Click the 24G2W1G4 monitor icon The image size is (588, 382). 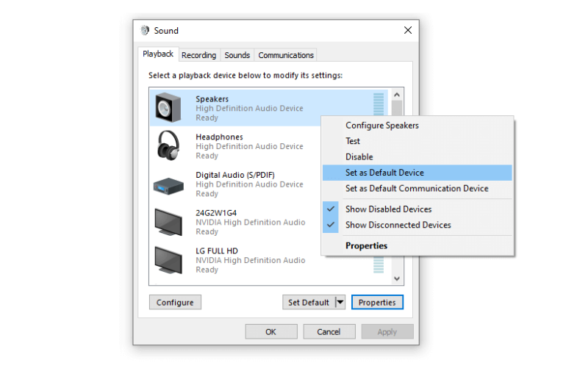pyautogui.click(x=168, y=222)
